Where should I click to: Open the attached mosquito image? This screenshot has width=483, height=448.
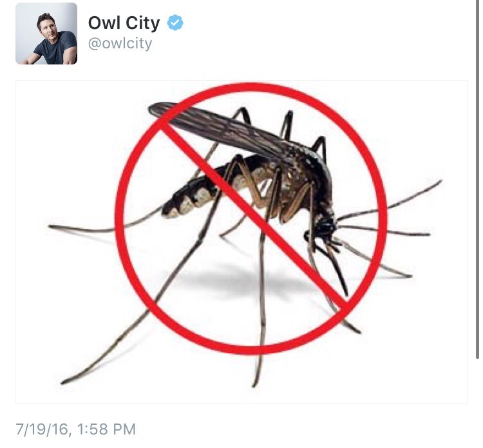tap(241, 242)
